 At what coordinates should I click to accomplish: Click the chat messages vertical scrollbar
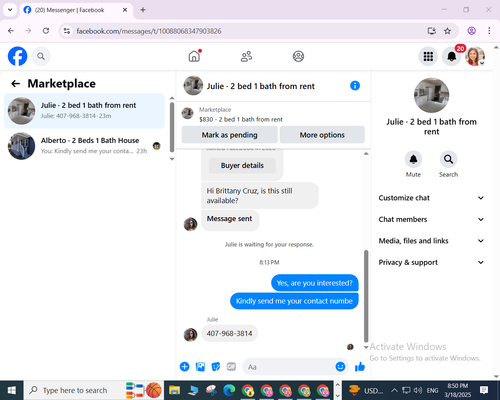click(366, 296)
